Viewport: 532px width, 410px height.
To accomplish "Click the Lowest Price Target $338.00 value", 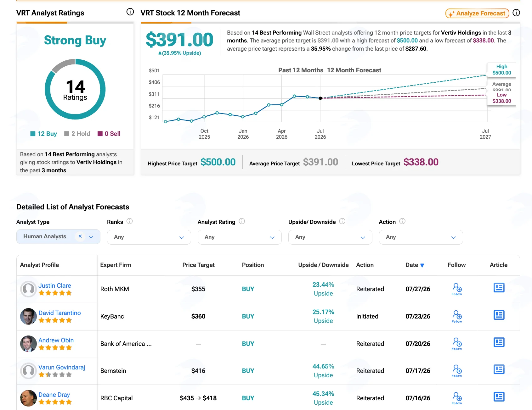I will pyautogui.click(x=421, y=162).
